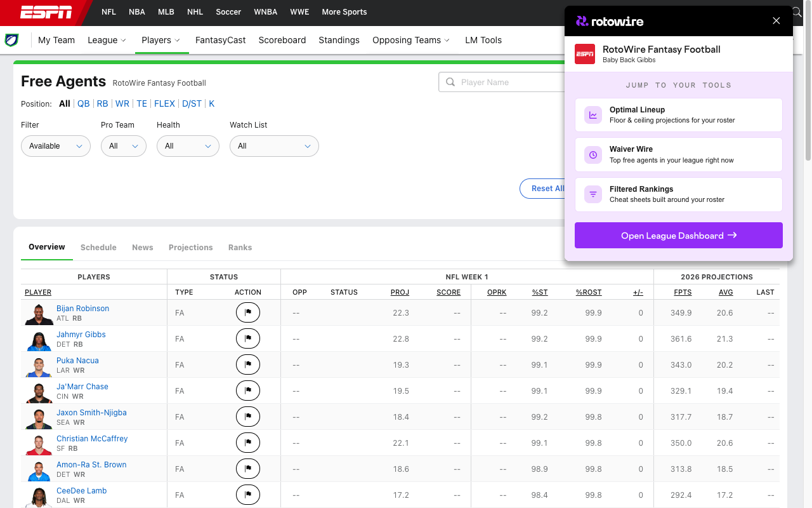The image size is (812, 508).
Task: Open My Team page
Action: pyautogui.click(x=56, y=40)
